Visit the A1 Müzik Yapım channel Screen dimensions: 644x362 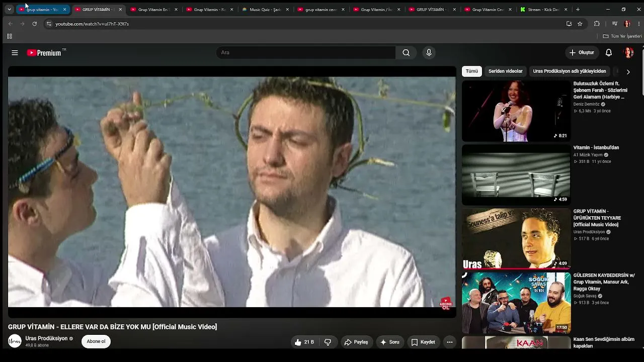pyautogui.click(x=588, y=155)
